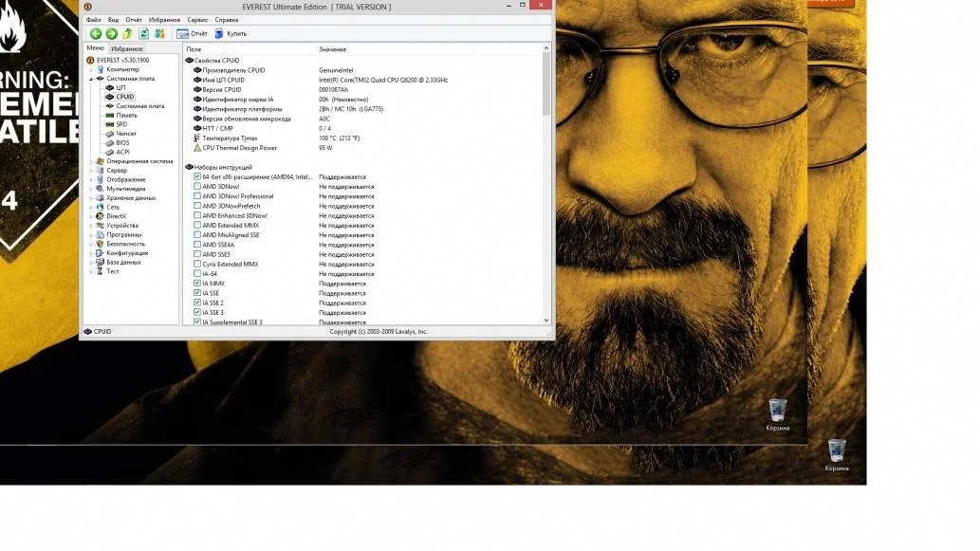Open the Файл menu
This screenshot has height=551, width=980.
point(93,20)
